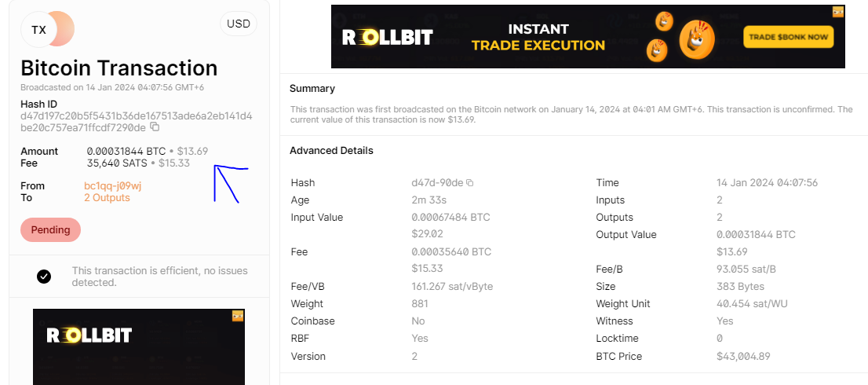Copy the full Hash ID

(155, 127)
